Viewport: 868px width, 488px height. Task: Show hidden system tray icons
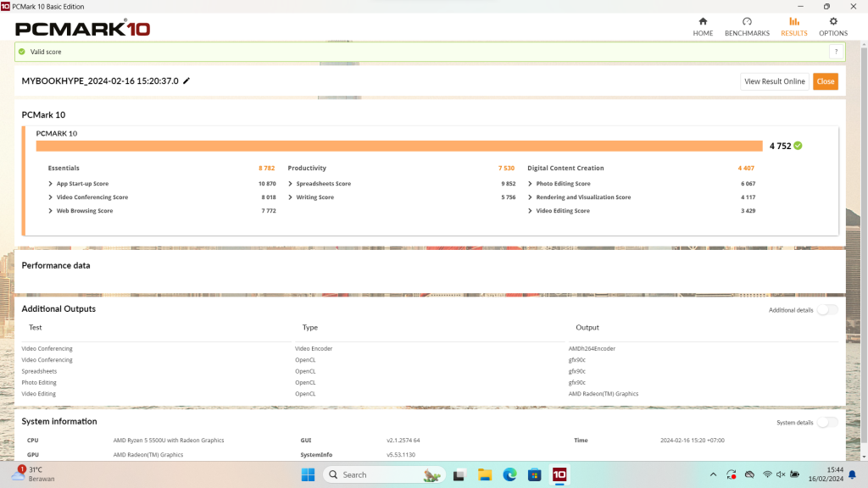pyautogui.click(x=713, y=474)
